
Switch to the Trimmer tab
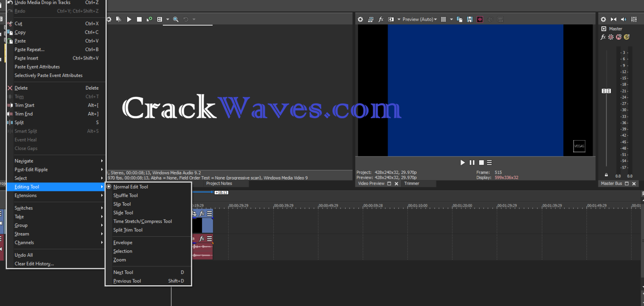412,184
